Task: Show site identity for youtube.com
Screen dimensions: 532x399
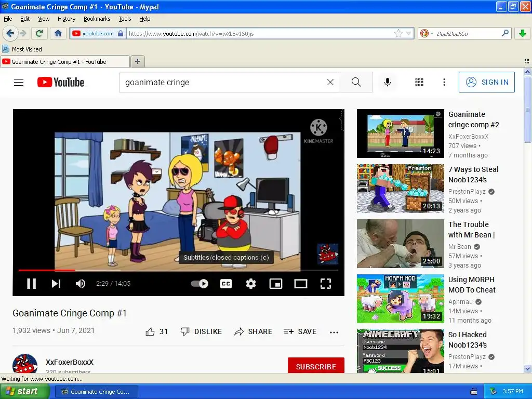Action: [98, 33]
